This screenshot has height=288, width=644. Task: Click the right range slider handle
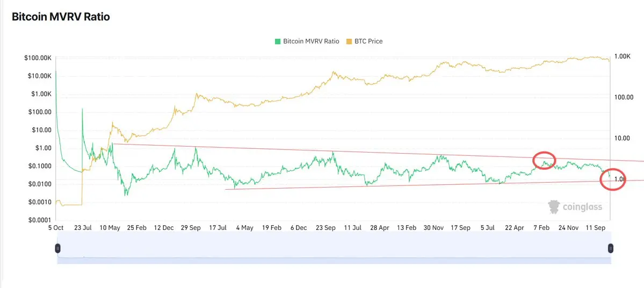610,248
